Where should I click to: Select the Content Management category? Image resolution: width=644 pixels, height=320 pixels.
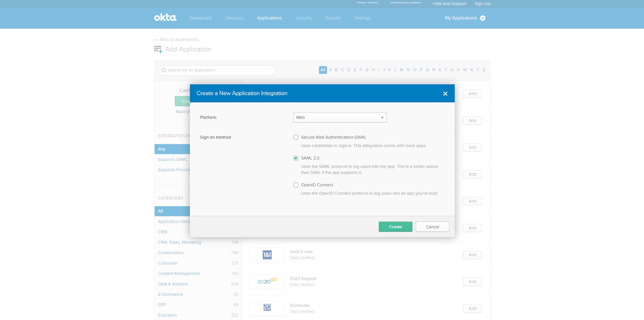(x=179, y=274)
